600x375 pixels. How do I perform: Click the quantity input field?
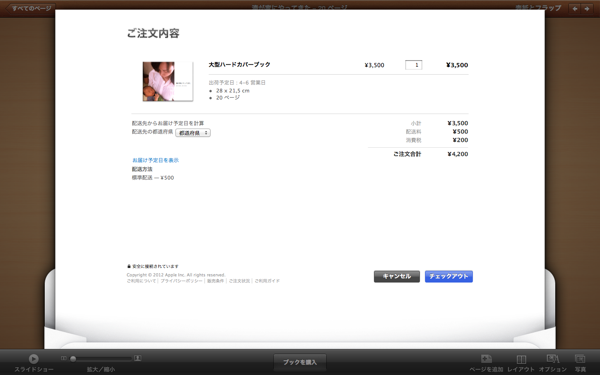(x=414, y=65)
